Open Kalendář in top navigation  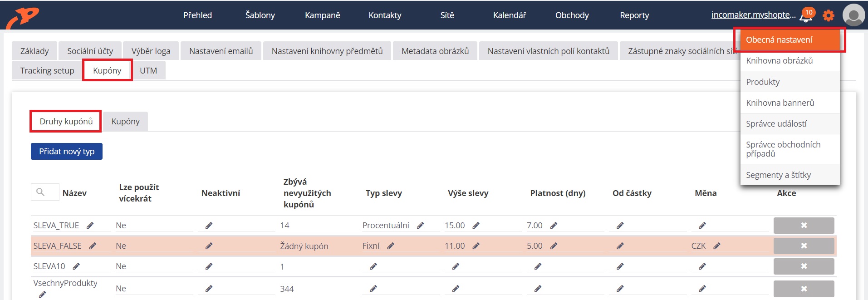[510, 15]
